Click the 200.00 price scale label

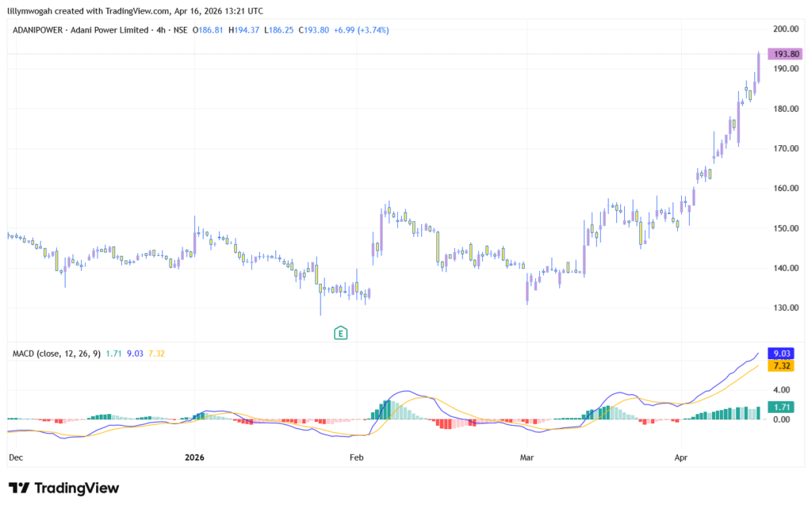click(x=784, y=29)
